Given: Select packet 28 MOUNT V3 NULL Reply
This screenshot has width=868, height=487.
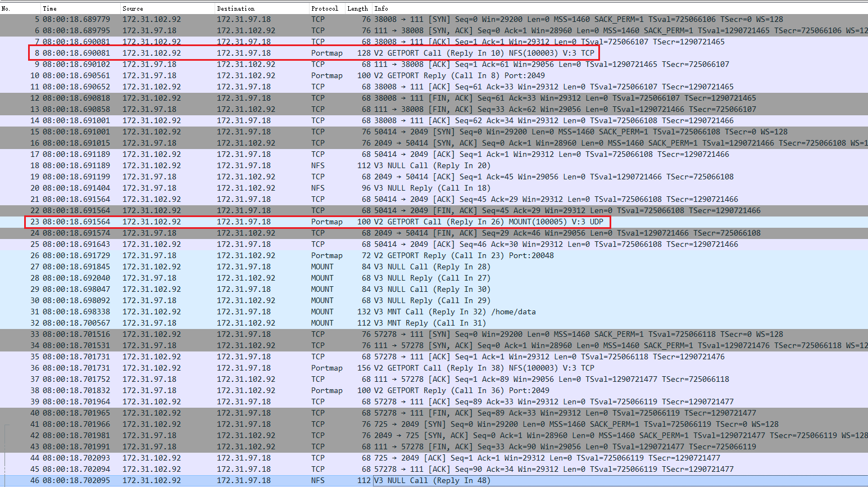Looking at the screenshot, I should [x=434, y=278].
